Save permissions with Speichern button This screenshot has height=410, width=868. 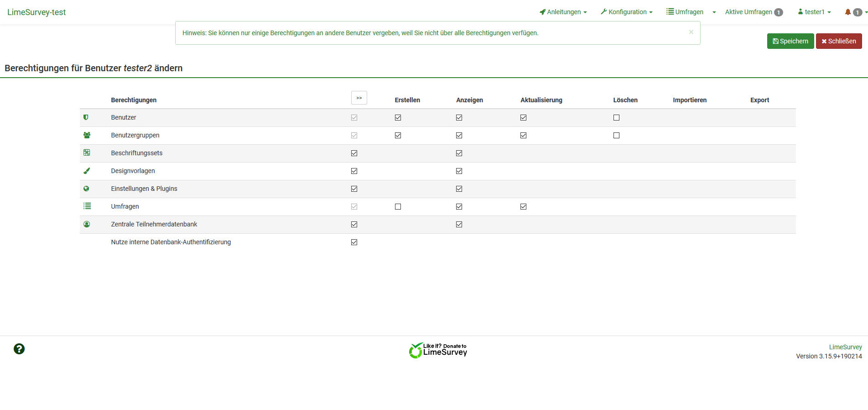pos(790,41)
